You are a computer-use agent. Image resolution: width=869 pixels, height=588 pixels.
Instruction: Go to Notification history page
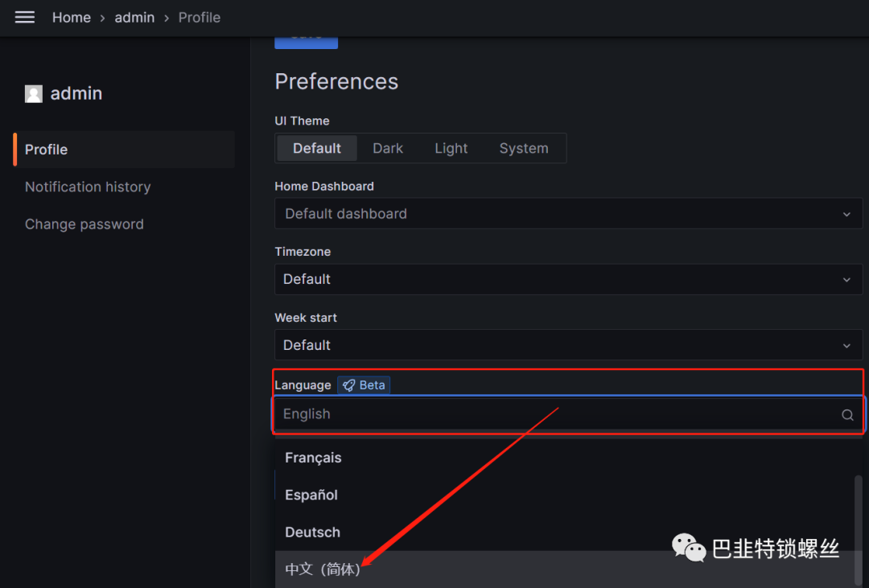click(x=88, y=187)
